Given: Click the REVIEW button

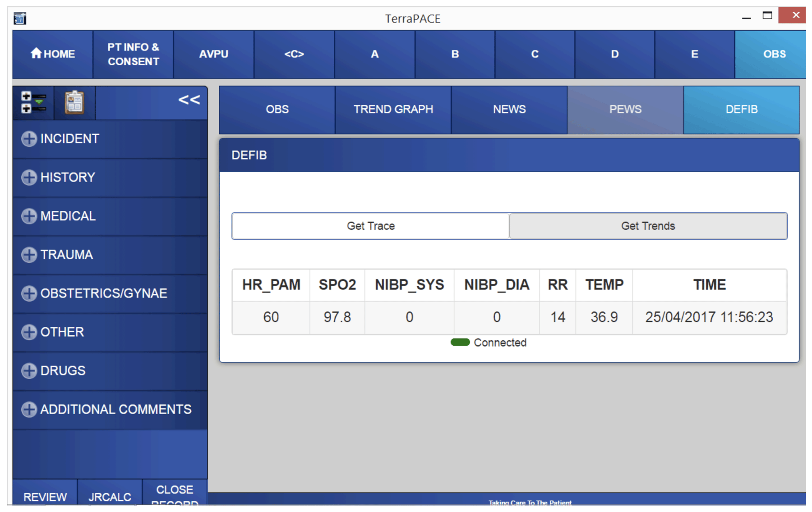Looking at the screenshot, I should tap(44, 497).
